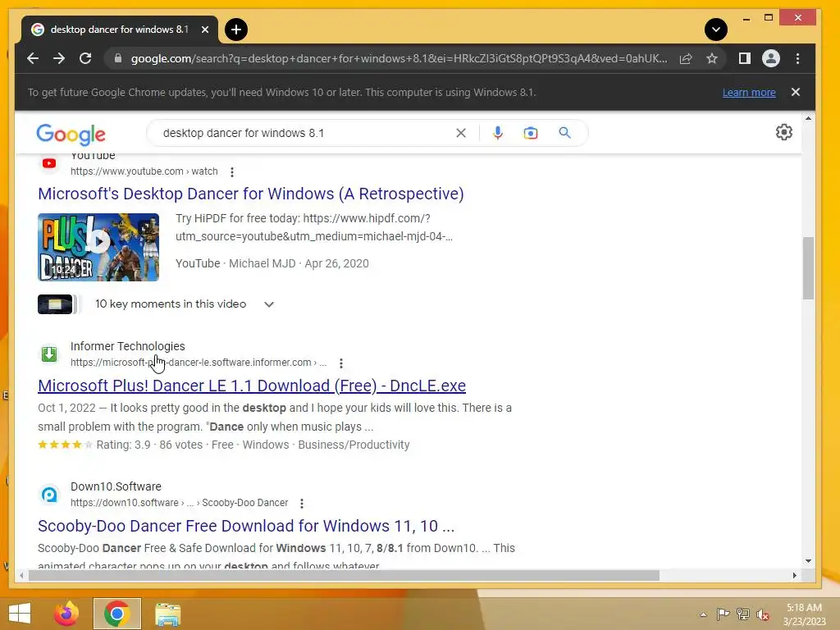Close the 'desktop dancer for windows 8.1' tab
The image size is (840, 630).
tap(204, 30)
